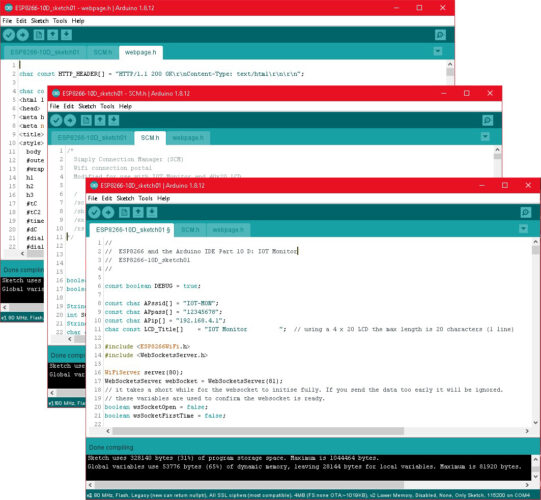The height and width of the screenshot is (500, 541).
Task: Open Tools menu in SCM.h window
Action: tap(107, 106)
